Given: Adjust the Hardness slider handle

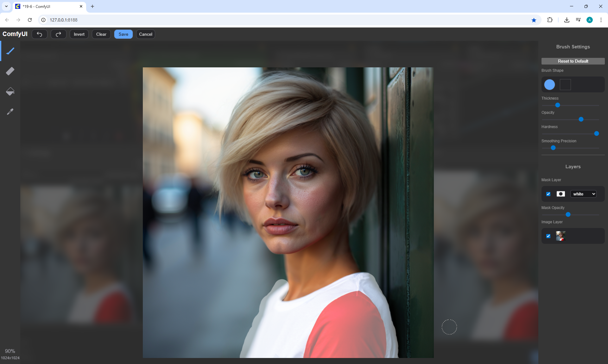Looking at the screenshot, I should coord(597,133).
